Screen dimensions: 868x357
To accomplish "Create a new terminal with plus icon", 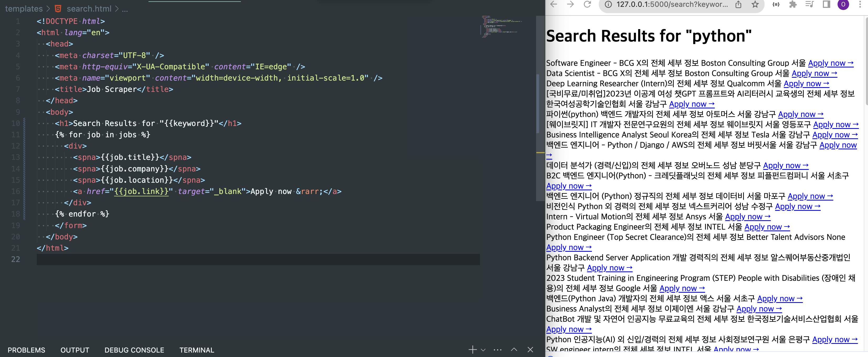I will point(472,350).
